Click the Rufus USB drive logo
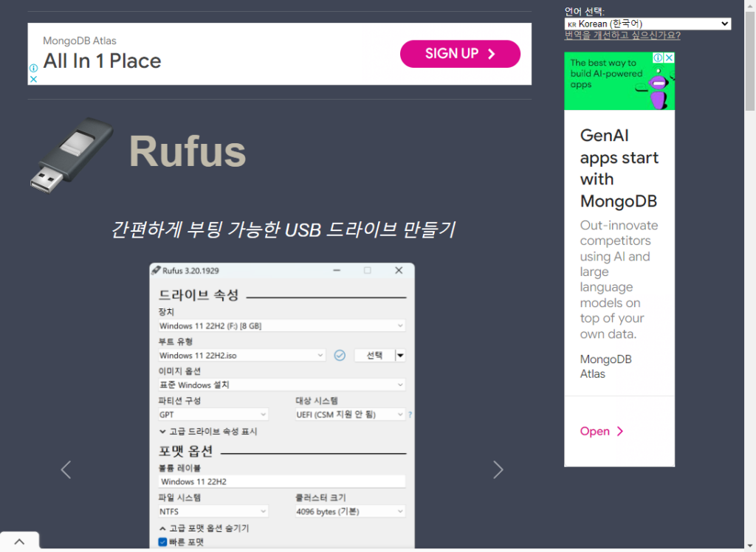 tap(72, 156)
